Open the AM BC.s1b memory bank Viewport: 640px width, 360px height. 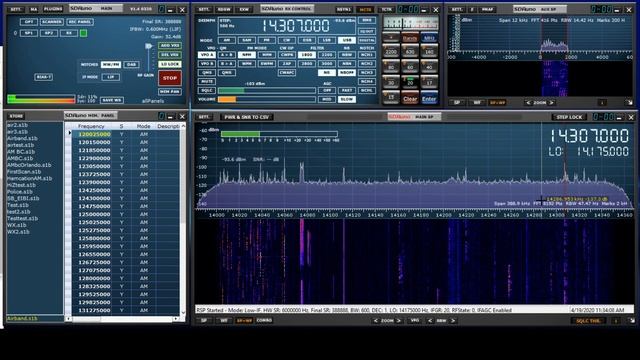coord(20,151)
